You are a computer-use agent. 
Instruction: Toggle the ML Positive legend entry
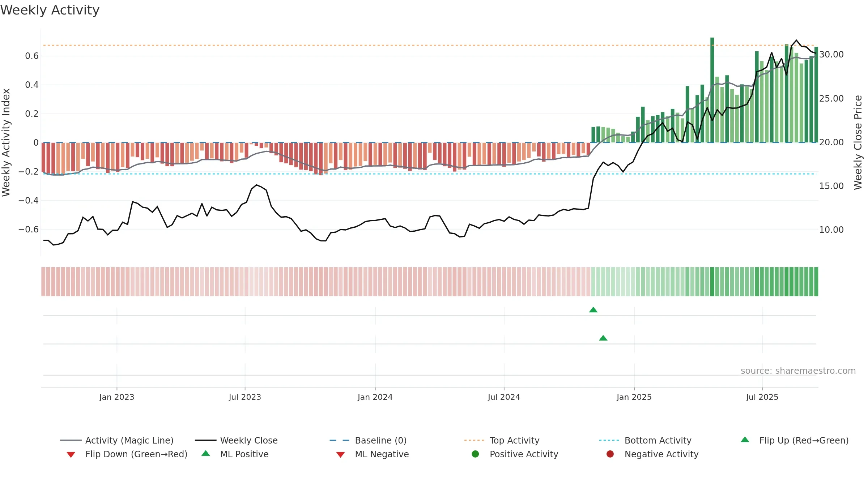[235, 454]
